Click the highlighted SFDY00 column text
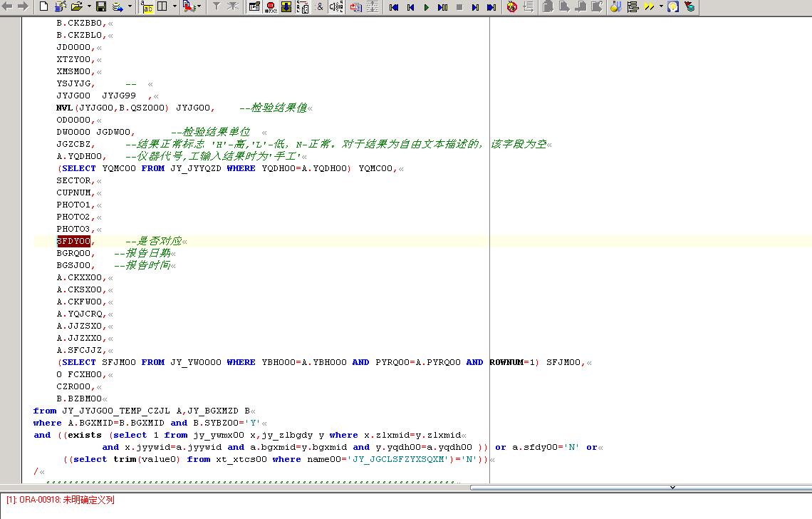Viewport: 812px width, 519px height. click(x=74, y=241)
